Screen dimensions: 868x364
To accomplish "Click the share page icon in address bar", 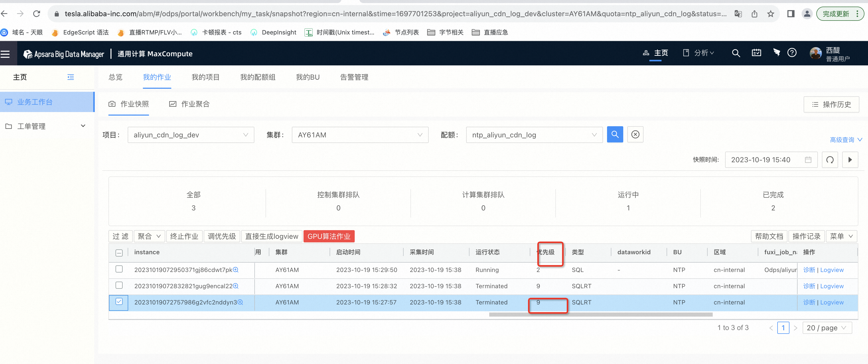I will point(754,14).
